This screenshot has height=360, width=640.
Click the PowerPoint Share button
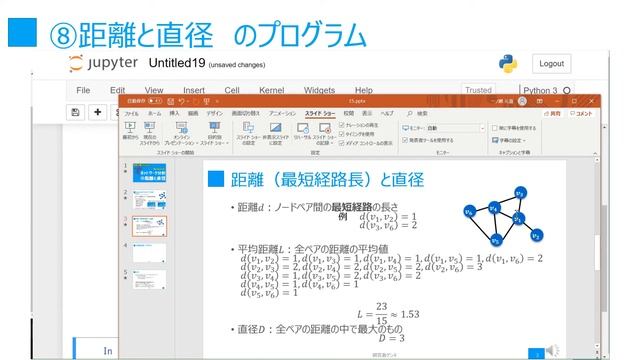(553, 113)
